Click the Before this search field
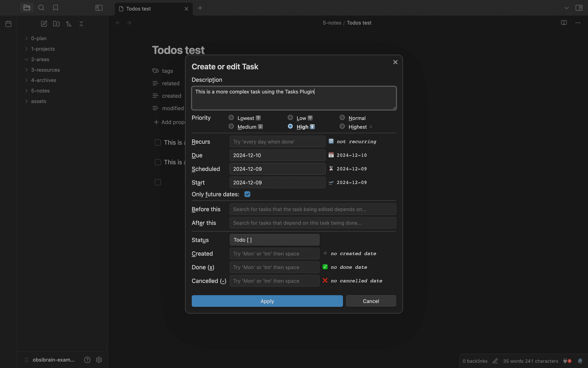588x368 pixels. point(313,209)
